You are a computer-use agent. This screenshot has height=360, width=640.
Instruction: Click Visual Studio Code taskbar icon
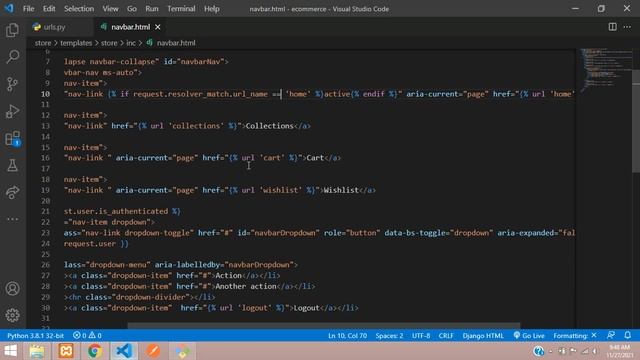click(124, 351)
